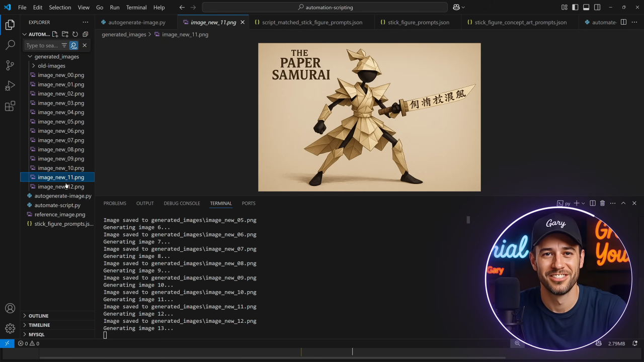Split the editor to the right
Image resolution: width=644 pixels, height=362 pixels.
click(x=623, y=22)
